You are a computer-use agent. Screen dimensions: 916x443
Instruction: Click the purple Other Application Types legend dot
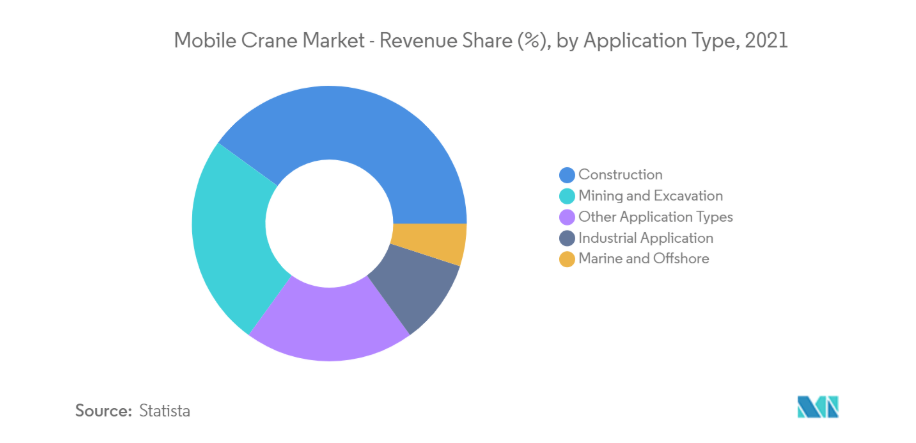tap(567, 217)
